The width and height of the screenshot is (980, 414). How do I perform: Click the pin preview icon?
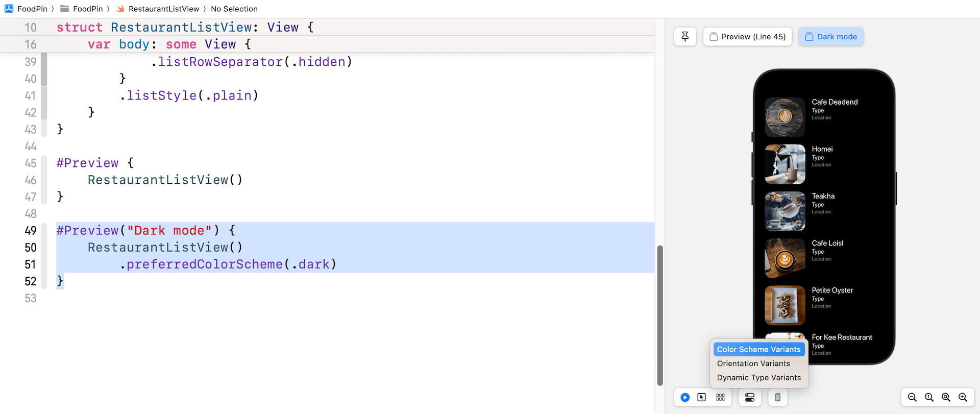685,37
